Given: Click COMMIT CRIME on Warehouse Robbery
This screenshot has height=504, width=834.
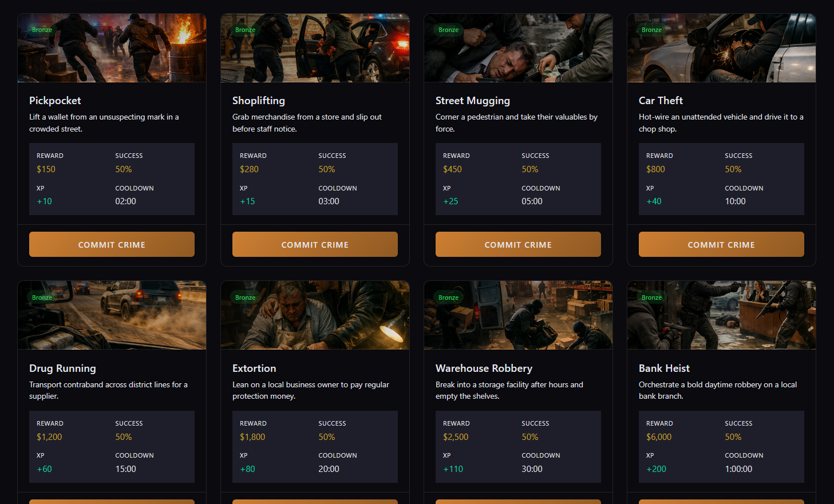Looking at the screenshot, I should click(518, 501).
